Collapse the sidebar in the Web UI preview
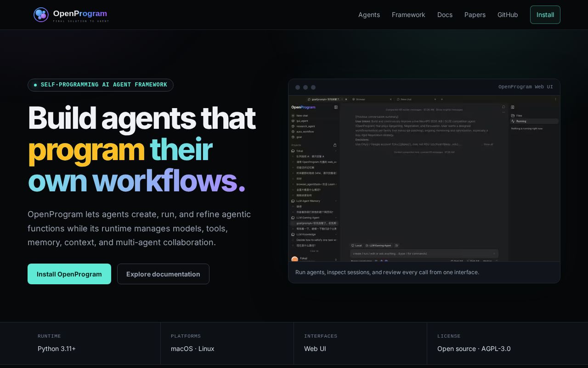This screenshot has width=588, height=368. point(336,107)
